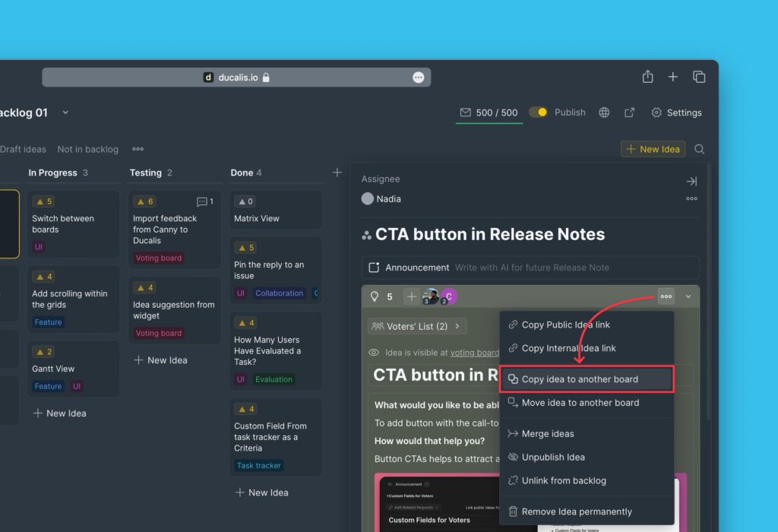Expand the backlog name dropdown chevron

point(65,112)
